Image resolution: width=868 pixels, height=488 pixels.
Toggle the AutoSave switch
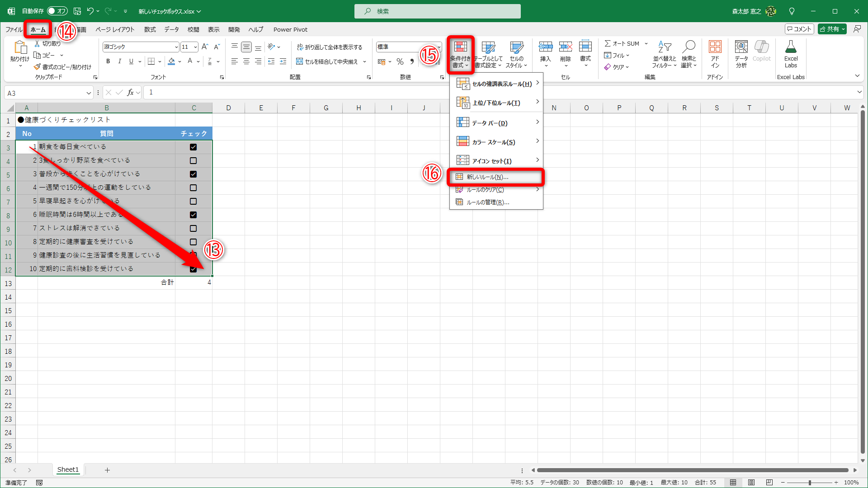tap(57, 11)
